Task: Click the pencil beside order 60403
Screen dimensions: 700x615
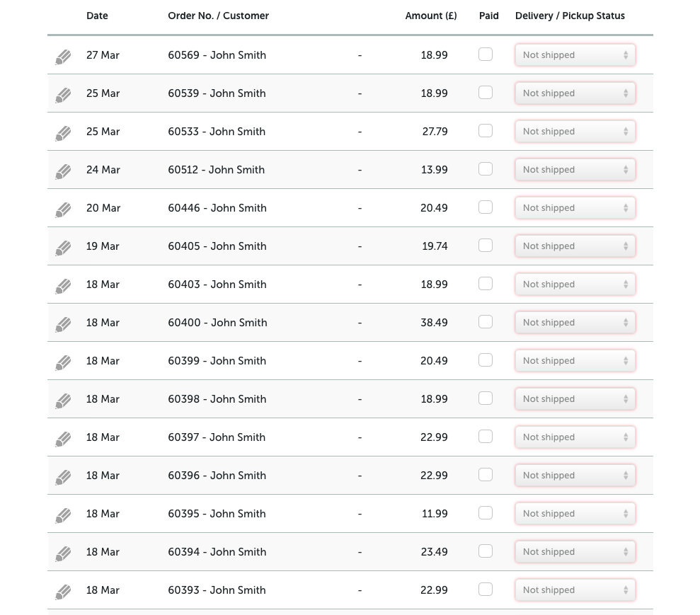Action: (63, 287)
